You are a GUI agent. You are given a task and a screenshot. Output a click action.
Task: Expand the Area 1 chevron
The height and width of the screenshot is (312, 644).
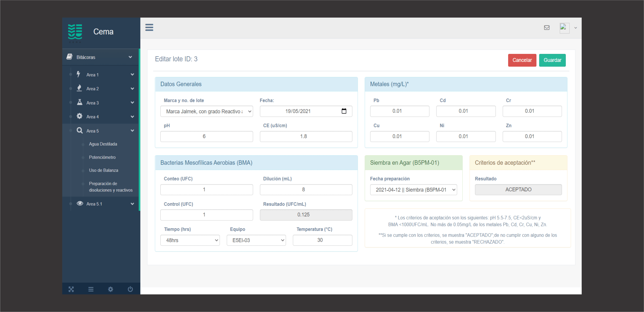[x=132, y=74]
